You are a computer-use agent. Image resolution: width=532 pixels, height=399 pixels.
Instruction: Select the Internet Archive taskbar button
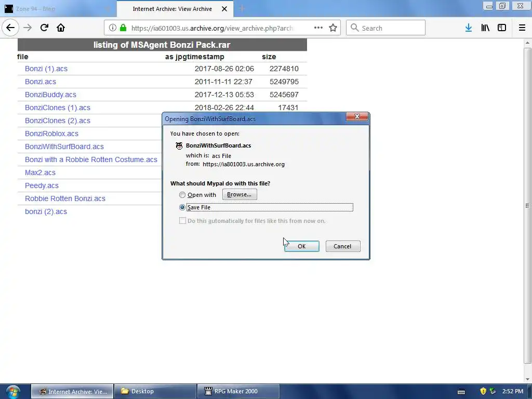coord(72,392)
